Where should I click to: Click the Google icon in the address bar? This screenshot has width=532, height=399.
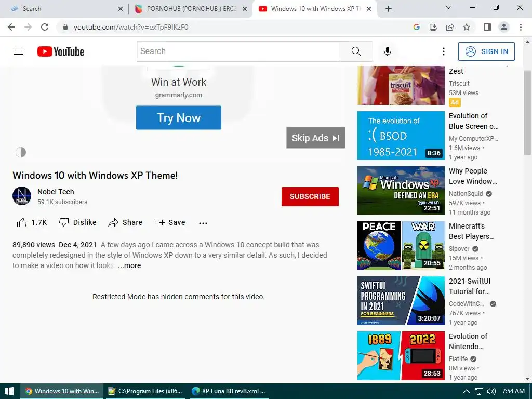click(417, 27)
